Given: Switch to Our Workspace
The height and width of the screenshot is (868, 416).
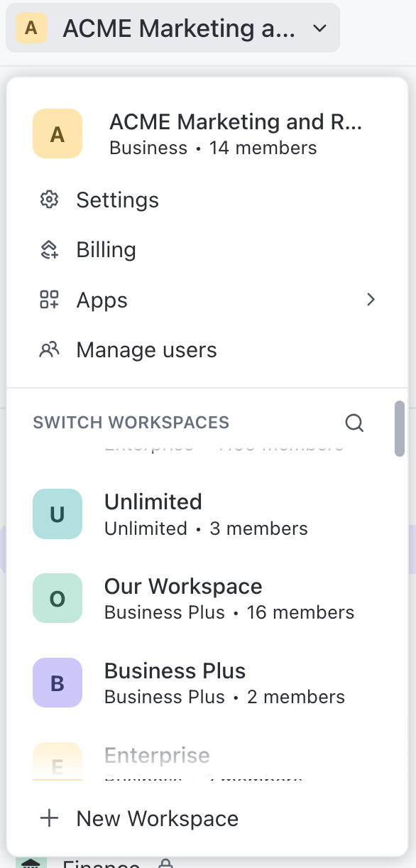Looking at the screenshot, I should (x=206, y=598).
